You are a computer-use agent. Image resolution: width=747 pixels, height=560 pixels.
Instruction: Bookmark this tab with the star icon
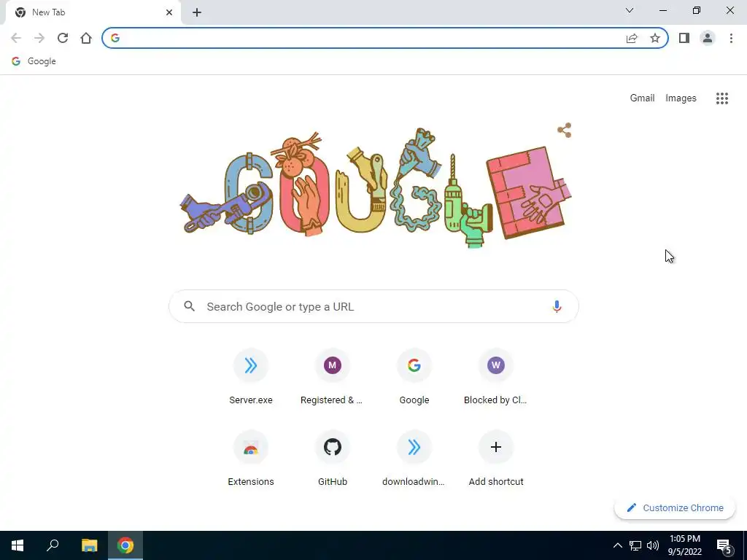tap(655, 38)
